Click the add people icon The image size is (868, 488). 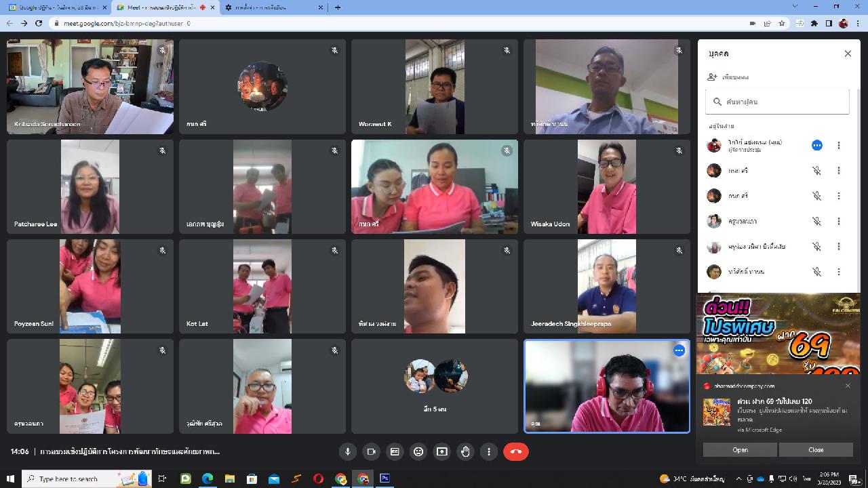[712, 77]
